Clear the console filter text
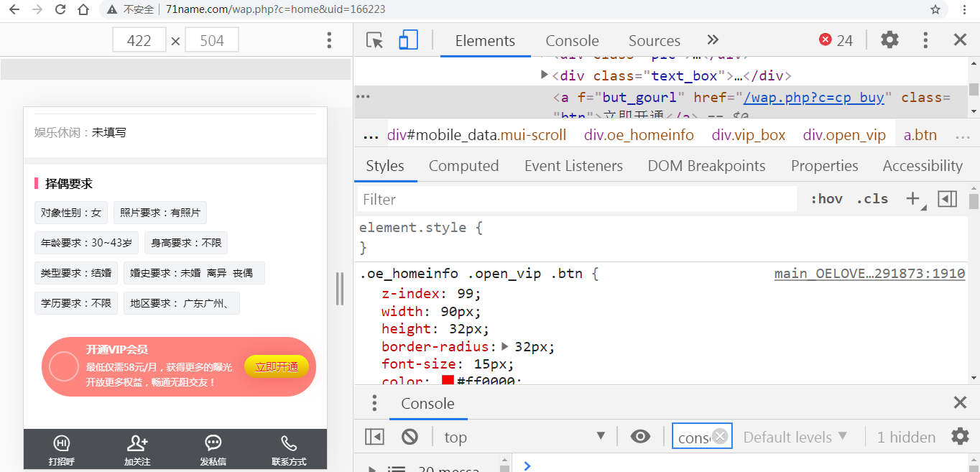The height and width of the screenshot is (472, 980). tap(720, 437)
